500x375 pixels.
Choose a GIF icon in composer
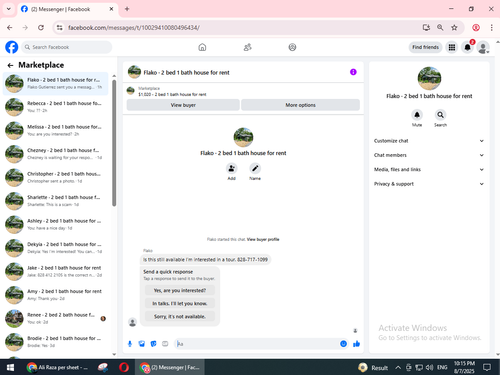165,344
